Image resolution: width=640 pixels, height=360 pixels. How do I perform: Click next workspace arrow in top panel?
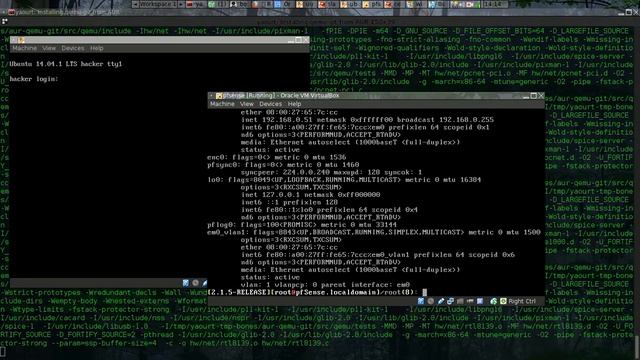click(181, 4)
